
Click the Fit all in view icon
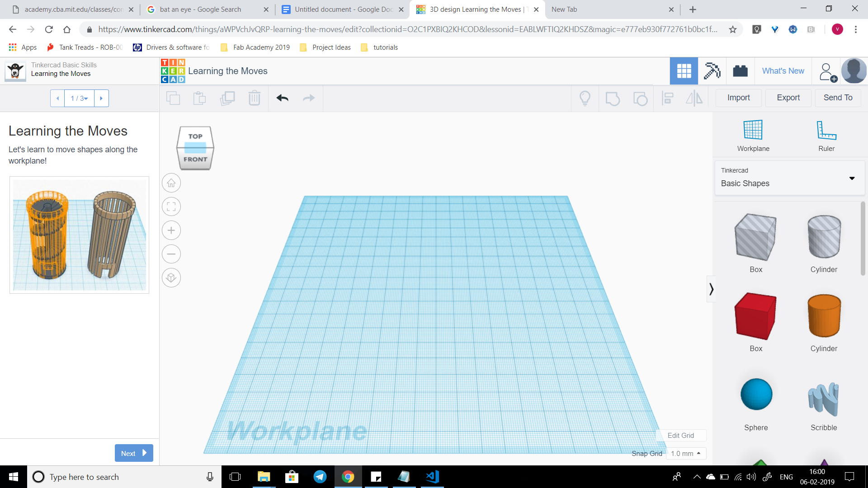click(171, 207)
